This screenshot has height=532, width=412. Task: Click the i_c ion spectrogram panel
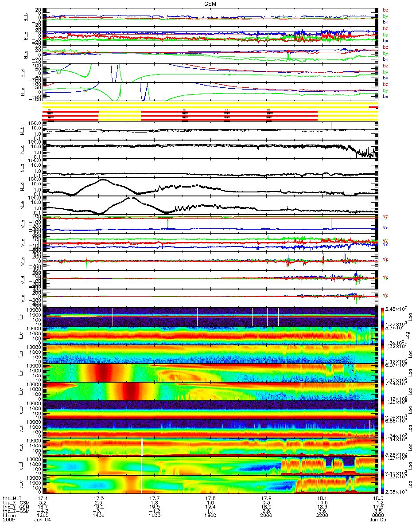pyautogui.click(x=210, y=335)
